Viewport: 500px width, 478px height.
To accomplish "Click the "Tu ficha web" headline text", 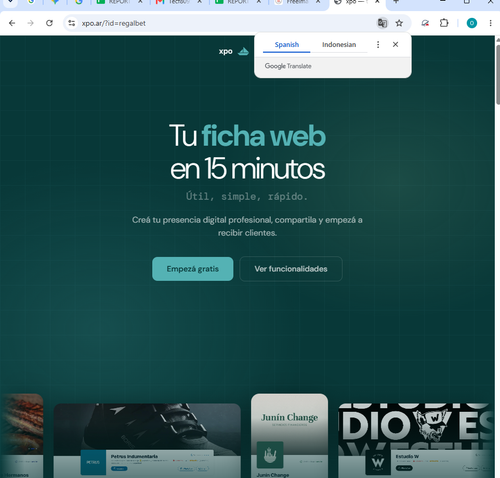I will (247, 136).
